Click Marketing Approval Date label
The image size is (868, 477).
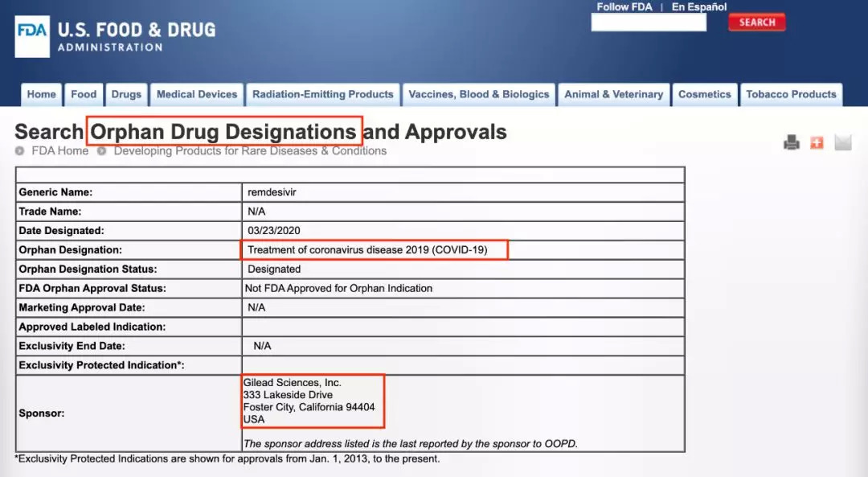click(x=82, y=307)
